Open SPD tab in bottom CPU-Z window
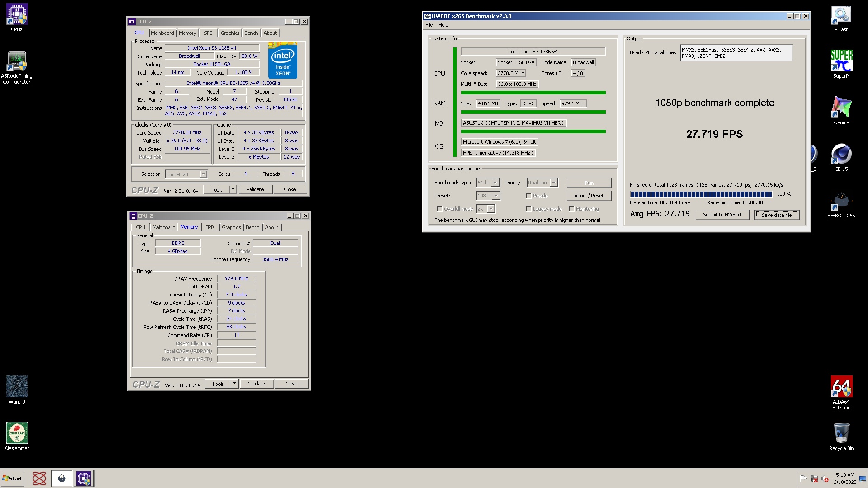868x488 pixels. (x=210, y=227)
